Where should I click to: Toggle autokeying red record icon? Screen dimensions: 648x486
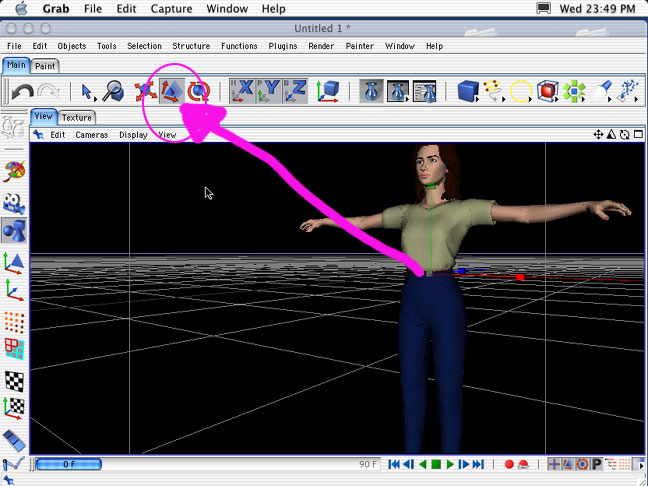coord(523,465)
